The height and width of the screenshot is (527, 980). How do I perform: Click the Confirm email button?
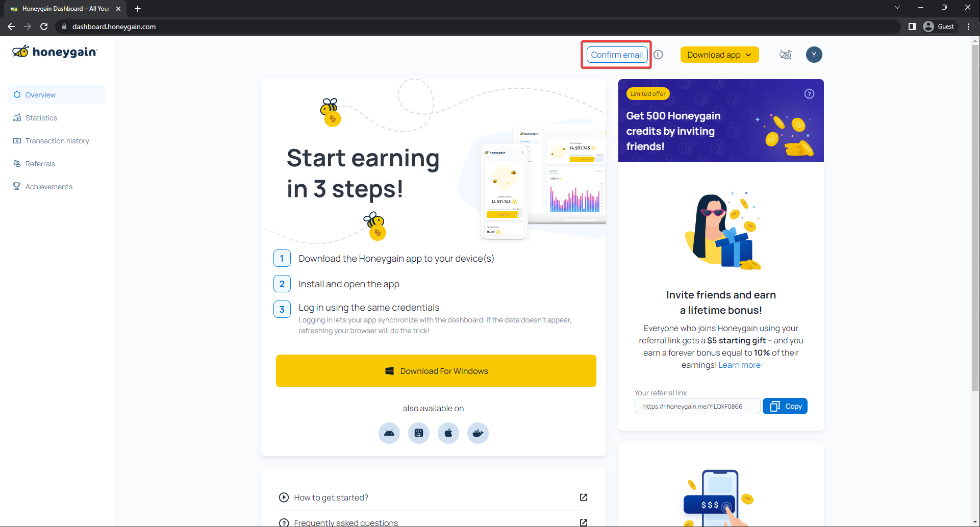click(617, 55)
